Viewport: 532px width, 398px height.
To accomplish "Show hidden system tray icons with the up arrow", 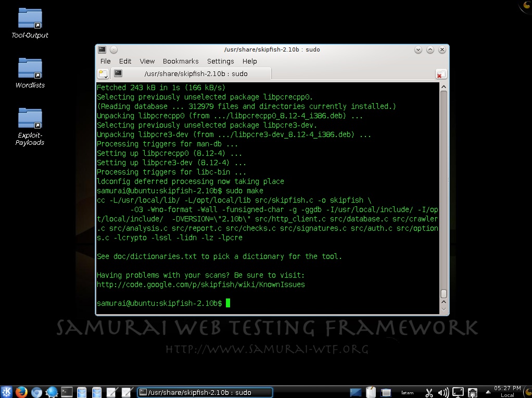I will pos(488,392).
